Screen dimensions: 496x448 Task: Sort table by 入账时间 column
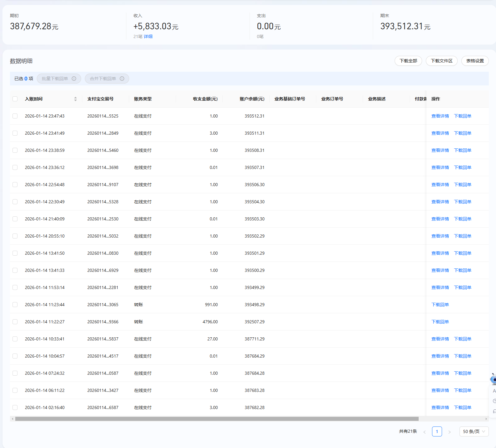pyautogui.click(x=75, y=99)
